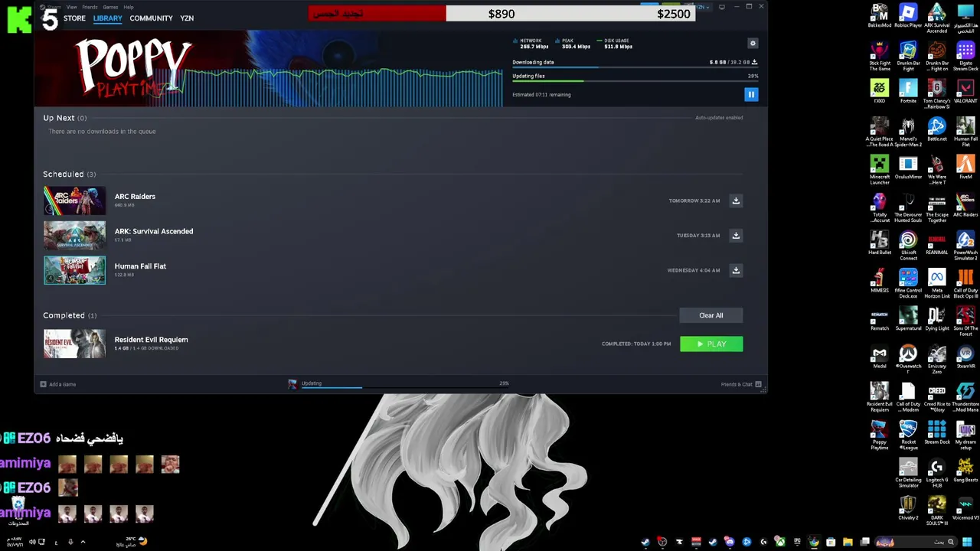Viewport: 980px width, 551px height.
Task: Open FiveM desktop shortcut
Action: click(965, 167)
